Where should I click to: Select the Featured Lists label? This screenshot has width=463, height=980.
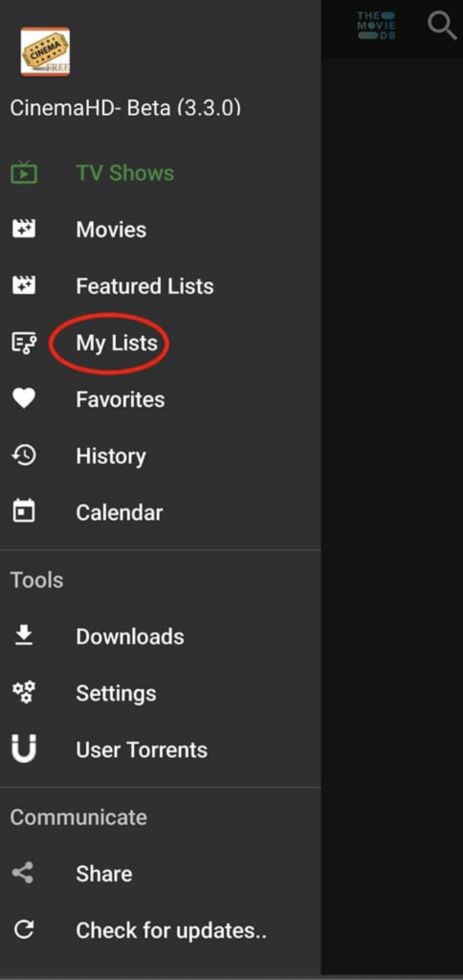[x=145, y=285]
